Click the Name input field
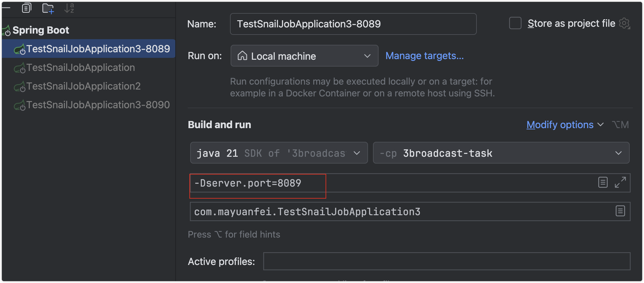 (353, 24)
